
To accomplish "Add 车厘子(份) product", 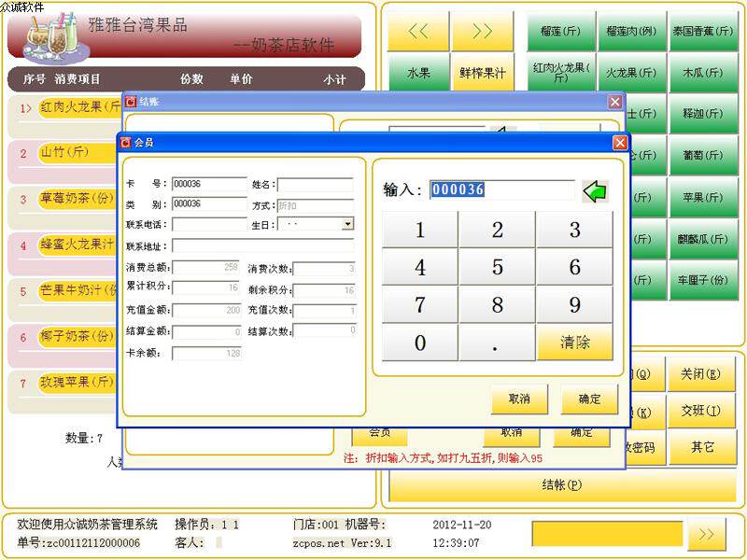I will (703, 280).
